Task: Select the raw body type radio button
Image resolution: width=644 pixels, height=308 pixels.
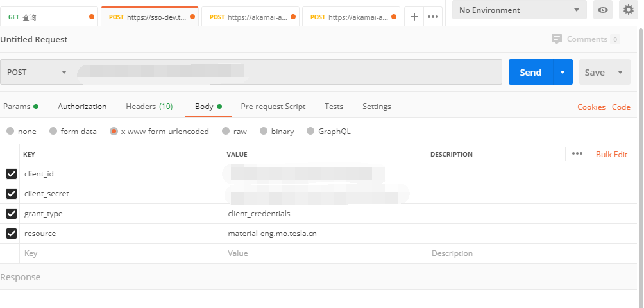Action: click(x=225, y=132)
